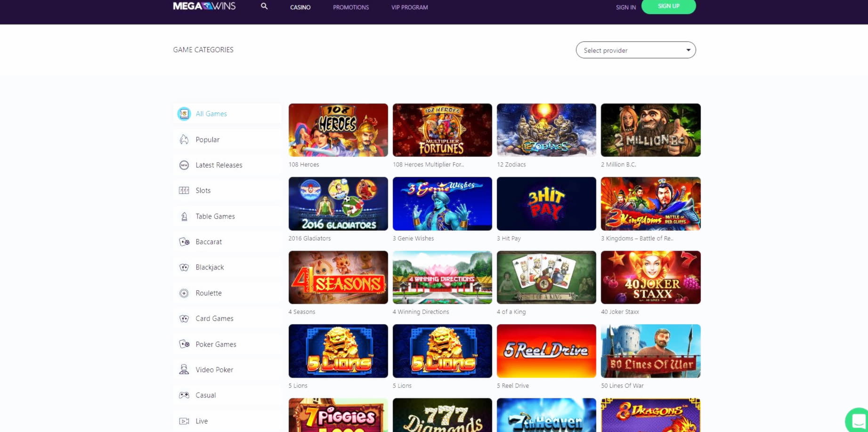Launch the 108 Heroes game thumbnail
The image size is (868, 432).
coord(338,130)
